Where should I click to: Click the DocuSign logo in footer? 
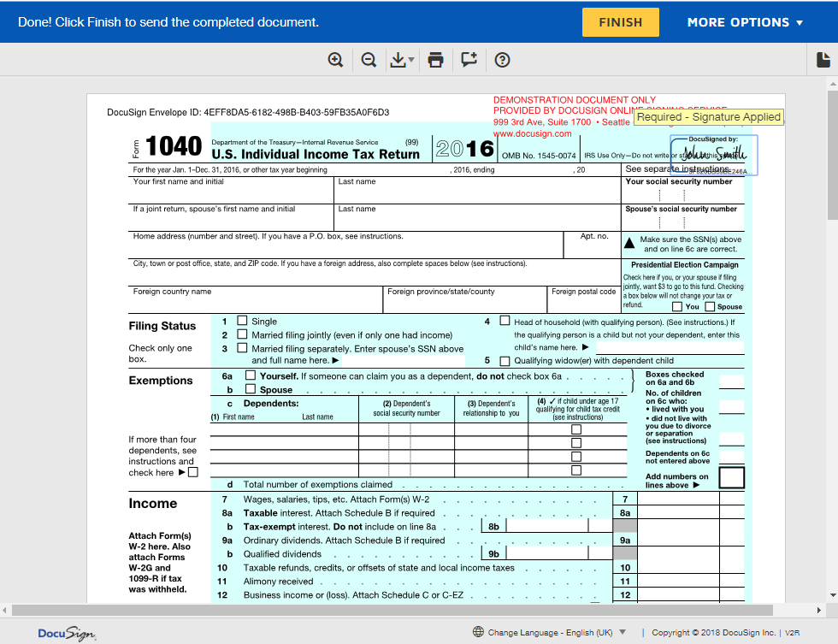(67, 634)
